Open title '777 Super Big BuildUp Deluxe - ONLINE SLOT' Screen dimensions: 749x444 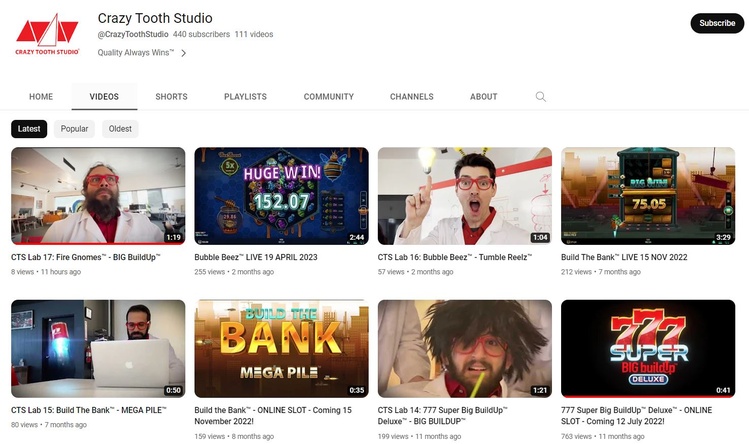click(636, 416)
